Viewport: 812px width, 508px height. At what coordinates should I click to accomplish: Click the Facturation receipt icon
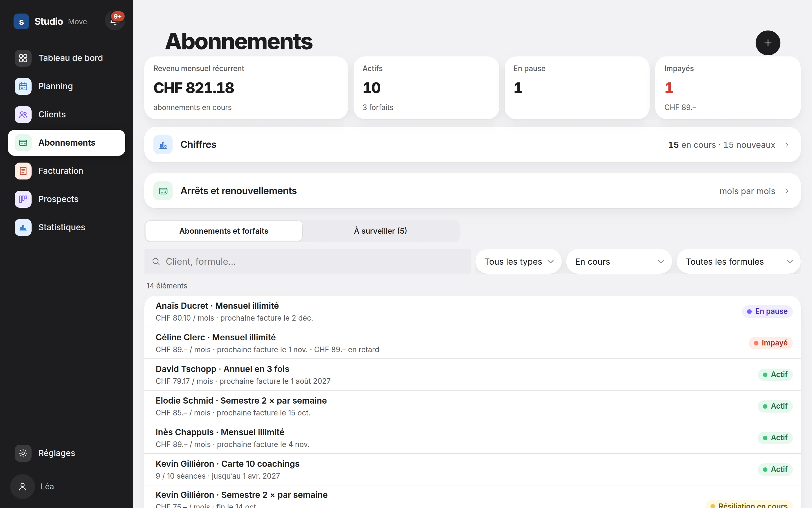point(23,171)
